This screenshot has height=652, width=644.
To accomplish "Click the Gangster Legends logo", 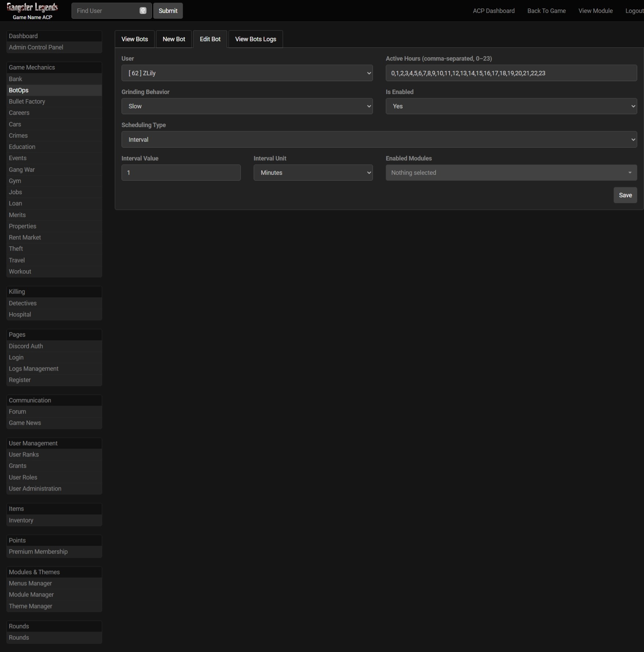I will pyautogui.click(x=32, y=8).
